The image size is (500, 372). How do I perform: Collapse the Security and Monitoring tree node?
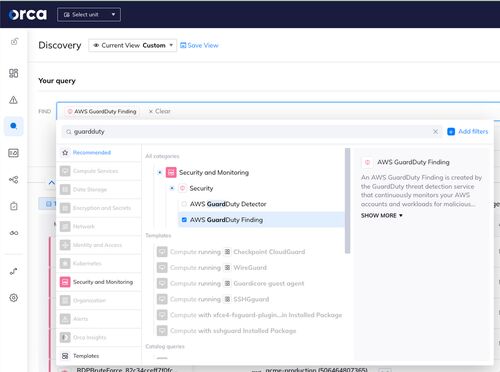coord(160,172)
